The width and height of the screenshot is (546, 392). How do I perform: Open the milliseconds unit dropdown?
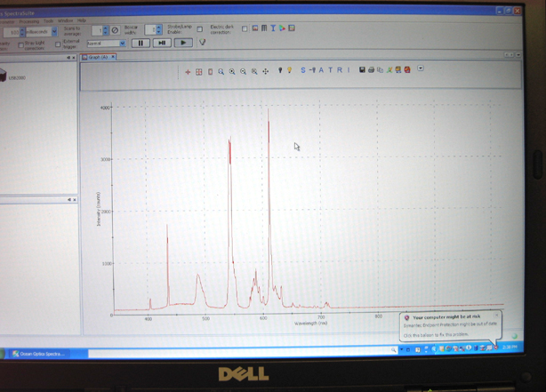pyautogui.click(x=54, y=32)
